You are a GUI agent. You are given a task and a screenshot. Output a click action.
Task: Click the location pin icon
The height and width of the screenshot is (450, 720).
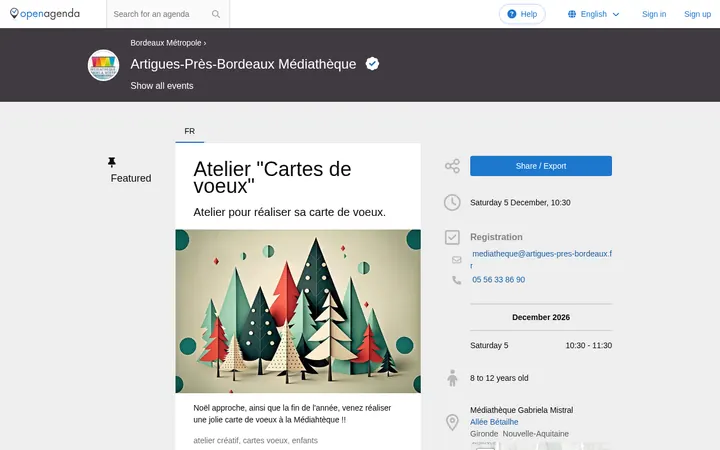click(452, 422)
